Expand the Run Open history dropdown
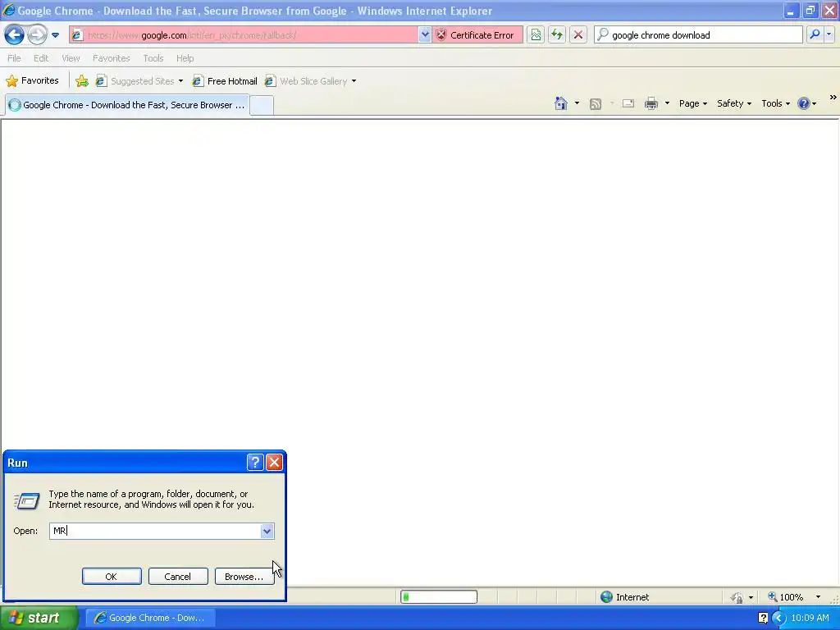Image resolution: width=840 pixels, height=630 pixels. [x=267, y=531]
